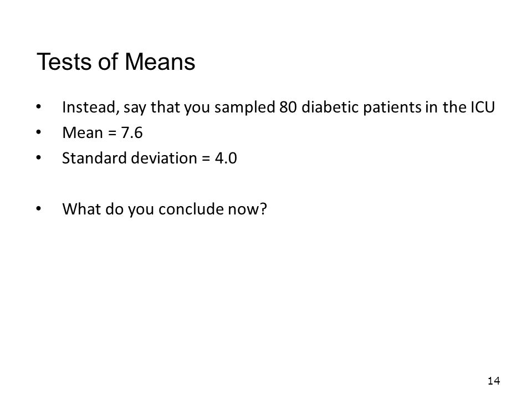
Task: Click the number 80 in the first bullet
Action: tap(288, 107)
